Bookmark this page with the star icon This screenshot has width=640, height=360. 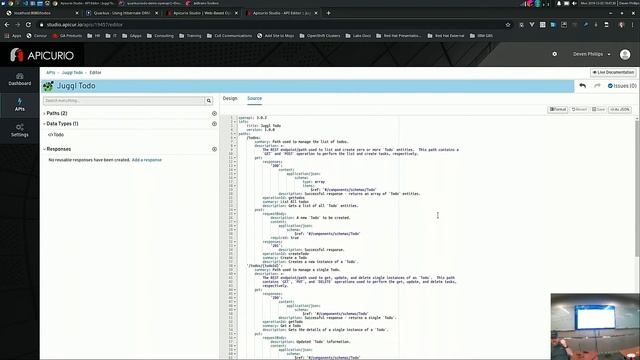(508, 24)
